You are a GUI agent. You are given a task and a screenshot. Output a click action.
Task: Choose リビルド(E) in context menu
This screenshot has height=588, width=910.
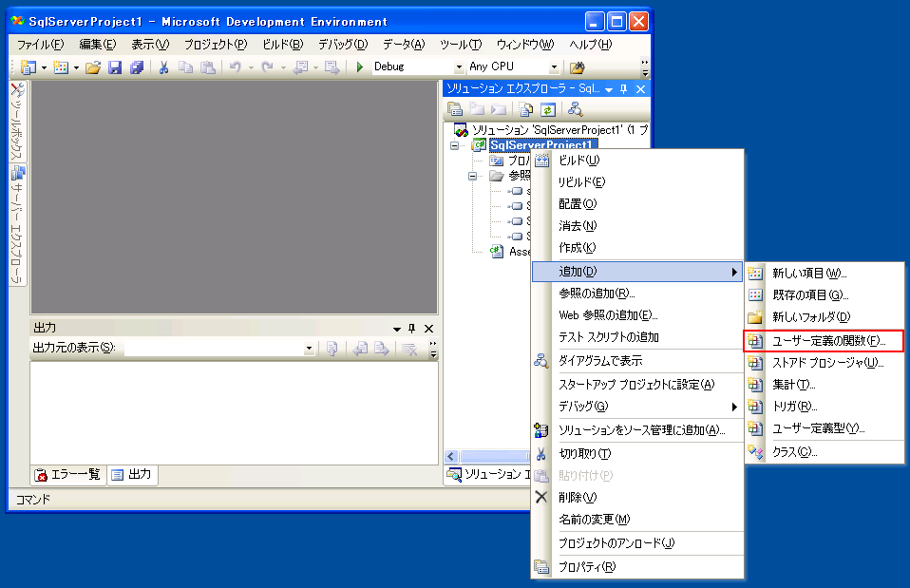pos(637,182)
